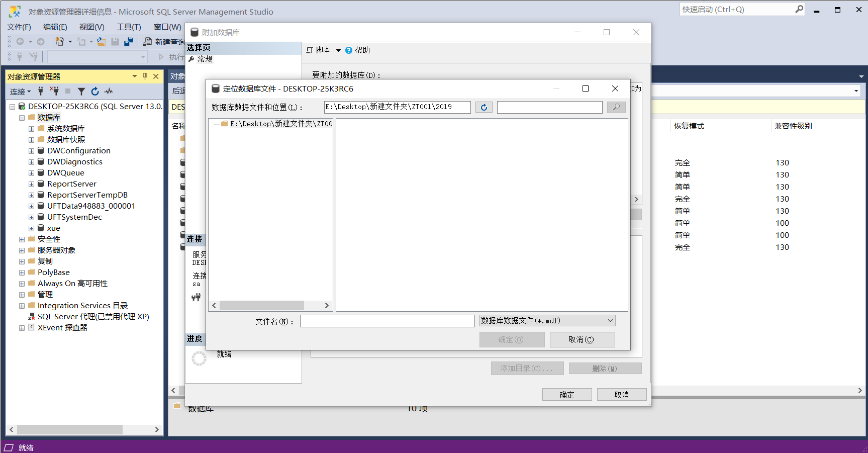868x453 pixels.
Task: Click the search text box beside the refresh button
Action: (550, 107)
